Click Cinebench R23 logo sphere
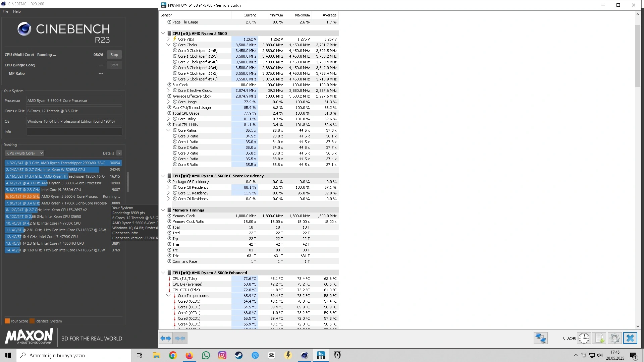 tap(24, 29)
